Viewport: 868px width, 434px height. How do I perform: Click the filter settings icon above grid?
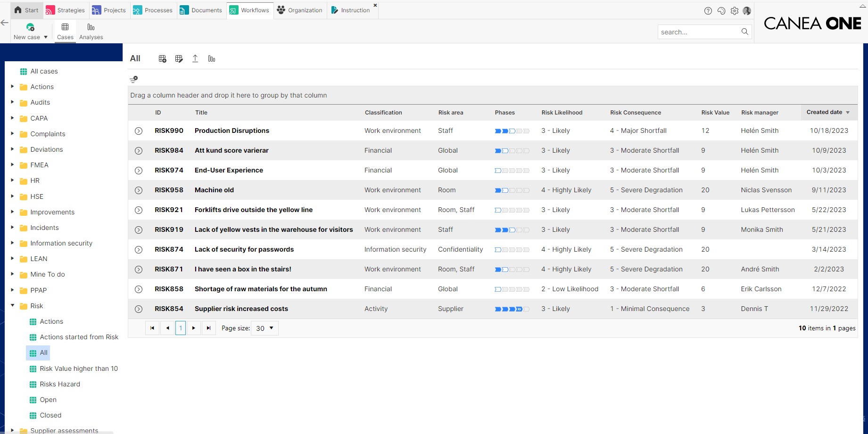pyautogui.click(x=134, y=79)
